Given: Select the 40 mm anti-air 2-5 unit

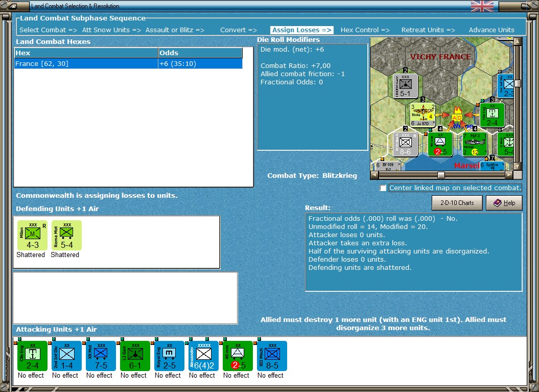Looking at the screenshot, I should (238, 356).
